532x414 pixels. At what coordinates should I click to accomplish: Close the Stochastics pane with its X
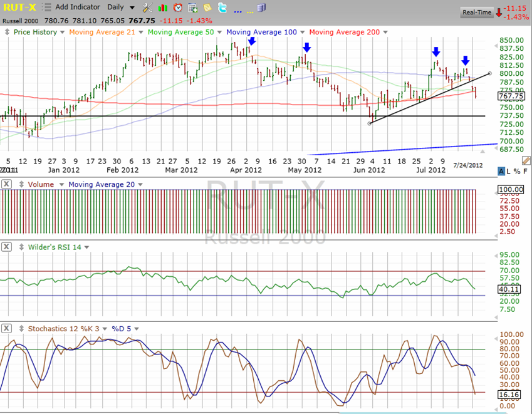coord(6,328)
